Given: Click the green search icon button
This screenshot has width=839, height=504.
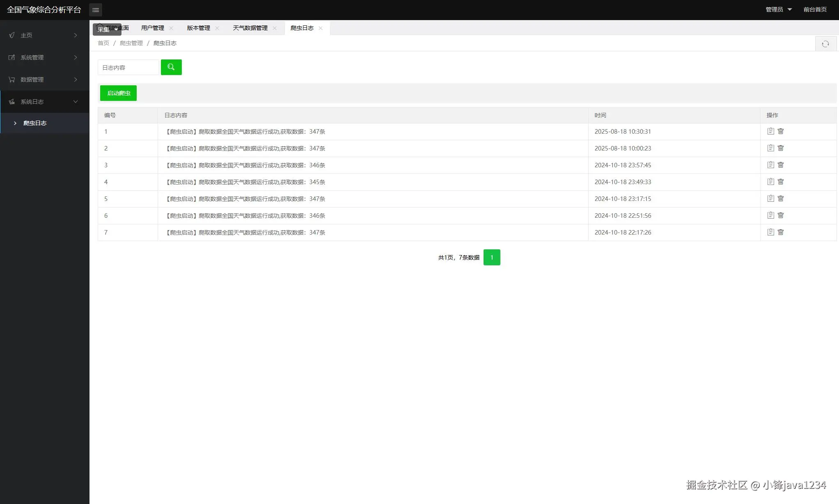Looking at the screenshot, I should coord(171,67).
